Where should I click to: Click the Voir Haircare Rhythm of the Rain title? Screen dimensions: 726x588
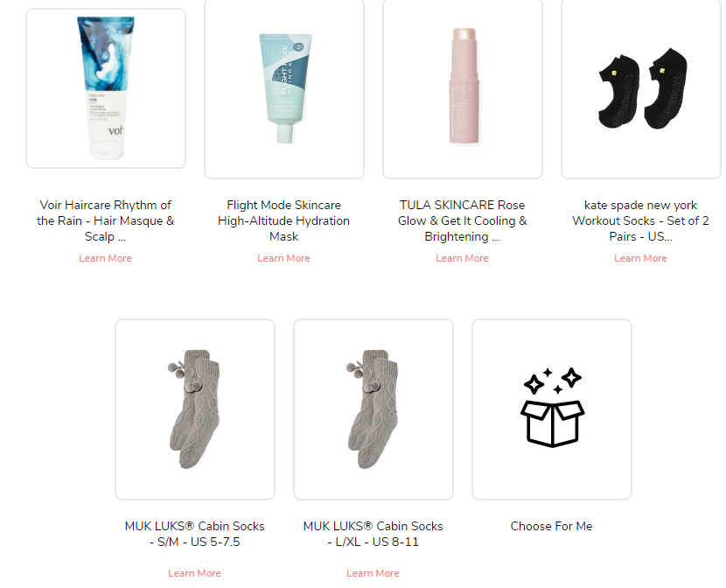click(x=106, y=220)
